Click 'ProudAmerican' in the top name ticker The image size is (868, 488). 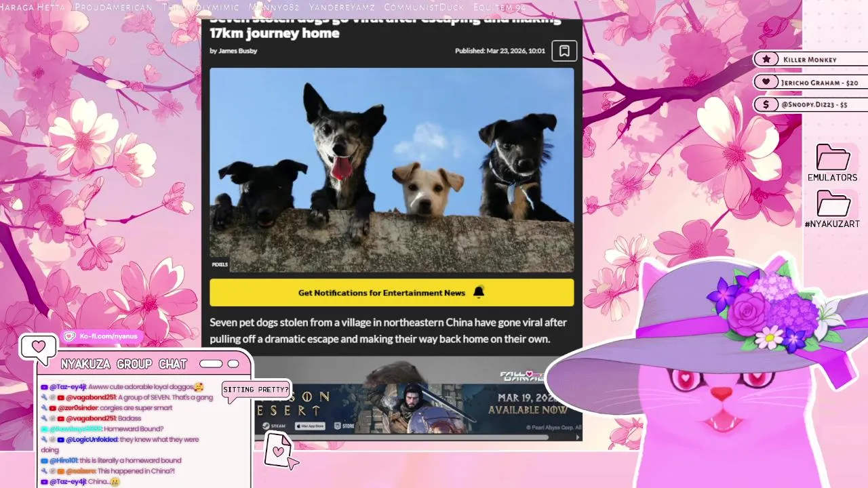click(114, 7)
